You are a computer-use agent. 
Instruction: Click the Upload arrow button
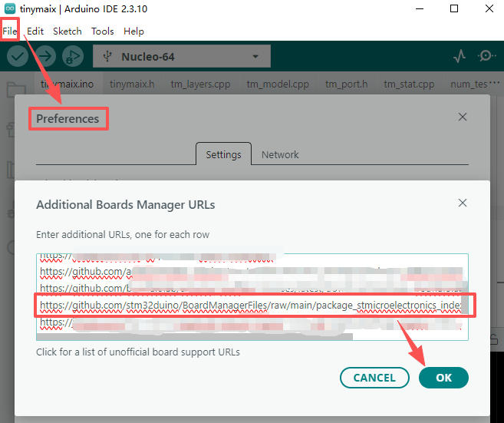[x=45, y=56]
